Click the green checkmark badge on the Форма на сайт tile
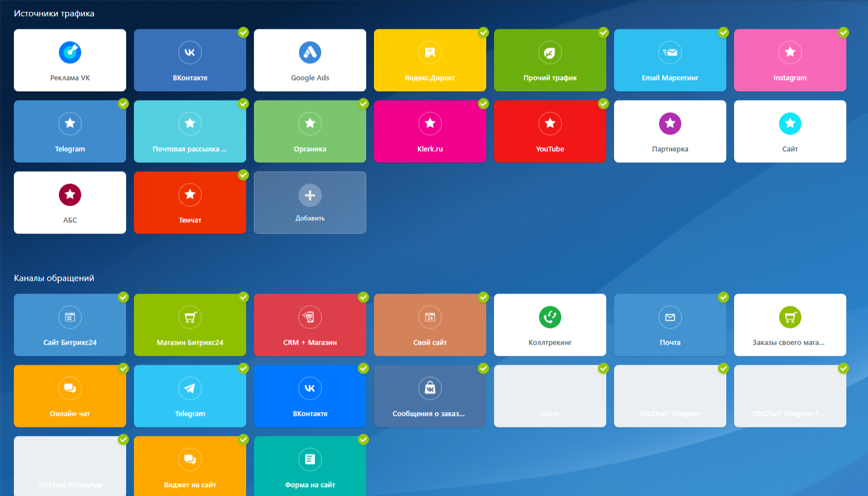868x496 pixels. pyautogui.click(x=363, y=439)
